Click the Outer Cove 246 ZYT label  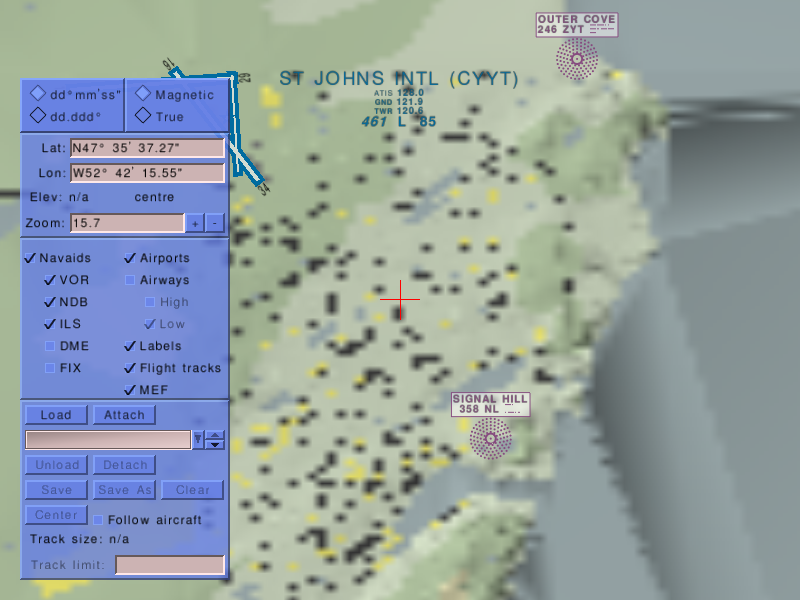click(x=577, y=25)
